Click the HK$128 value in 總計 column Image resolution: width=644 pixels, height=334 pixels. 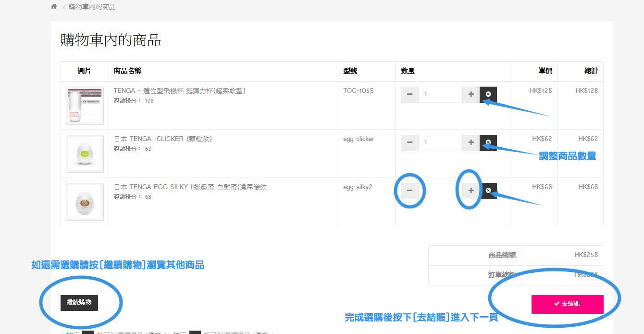click(587, 90)
